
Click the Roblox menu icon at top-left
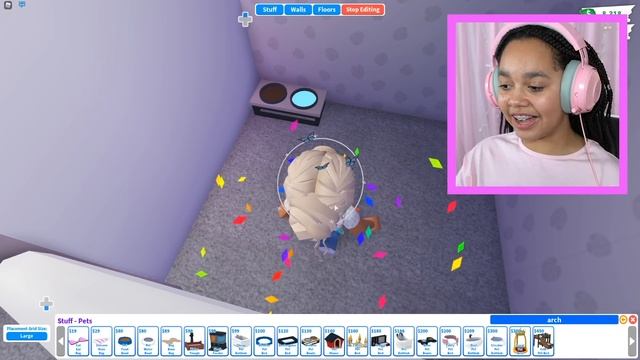click(x=8, y=5)
